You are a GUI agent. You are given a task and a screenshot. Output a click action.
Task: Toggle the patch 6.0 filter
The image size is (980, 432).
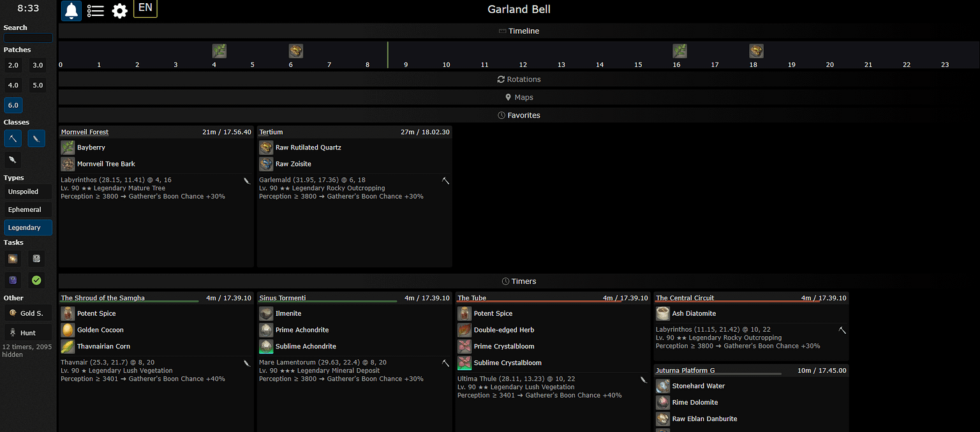[x=13, y=105]
